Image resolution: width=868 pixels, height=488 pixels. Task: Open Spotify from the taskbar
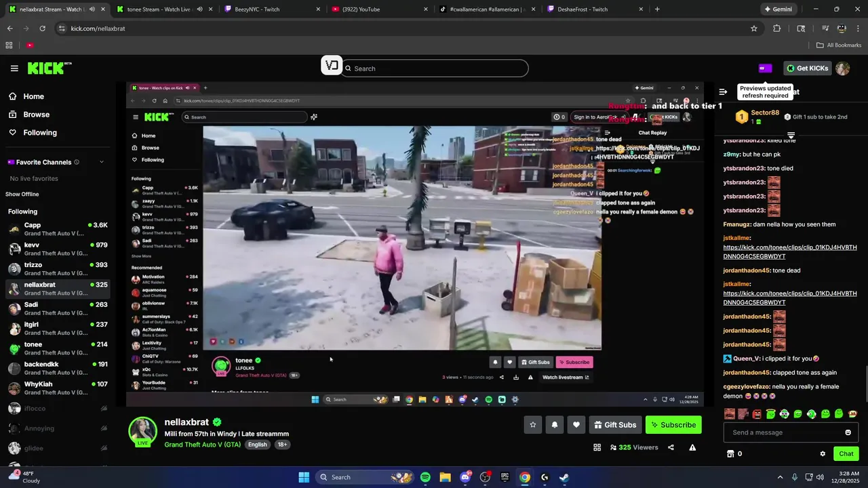425,477
